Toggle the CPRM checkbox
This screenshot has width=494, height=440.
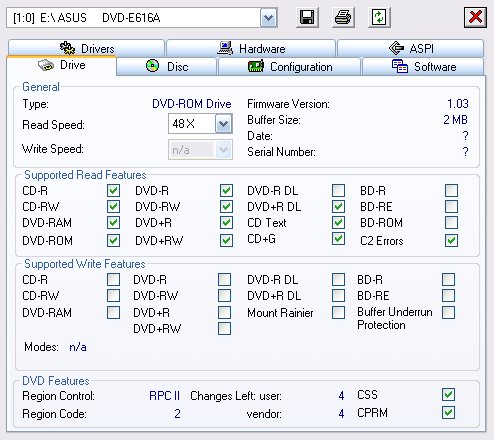[x=448, y=413]
